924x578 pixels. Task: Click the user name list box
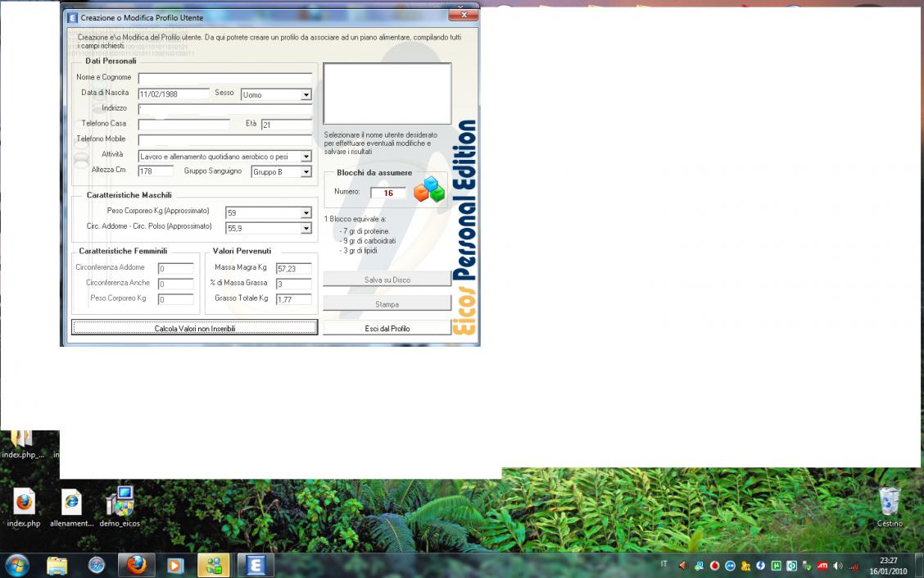tap(387, 93)
